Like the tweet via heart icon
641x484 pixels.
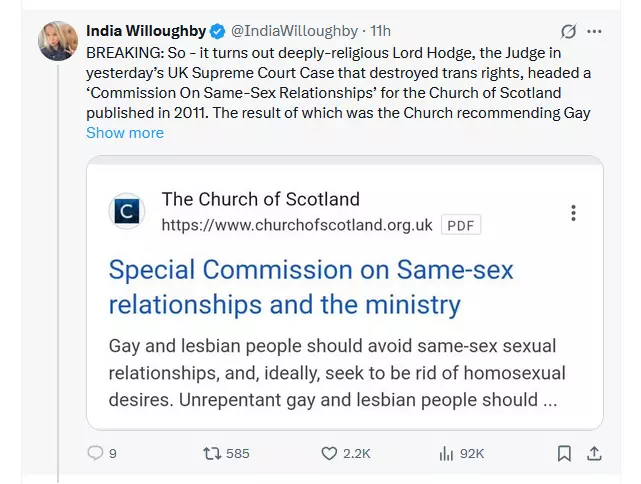329,453
